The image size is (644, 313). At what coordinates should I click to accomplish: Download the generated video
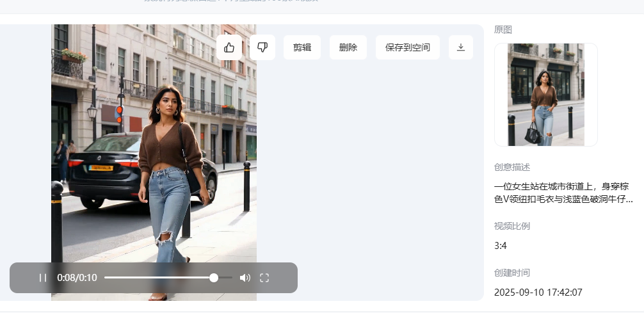tap(461, 47)
